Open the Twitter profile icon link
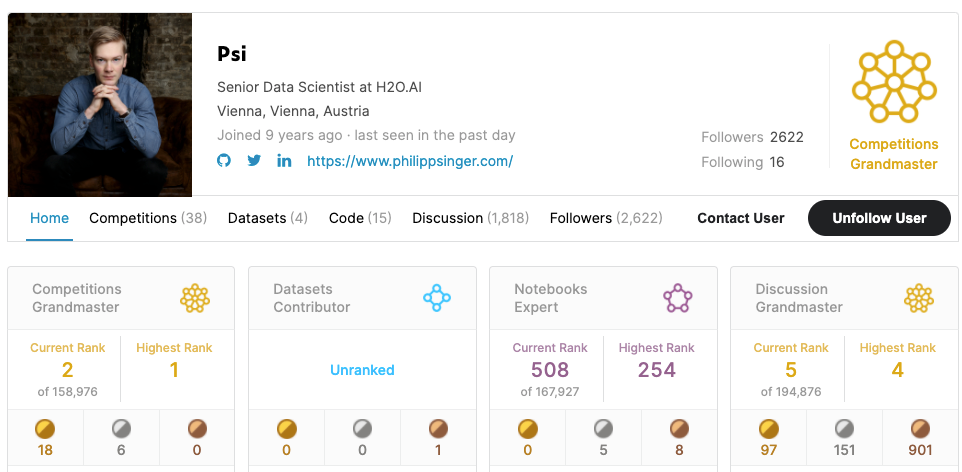 [x=254, y=160]
